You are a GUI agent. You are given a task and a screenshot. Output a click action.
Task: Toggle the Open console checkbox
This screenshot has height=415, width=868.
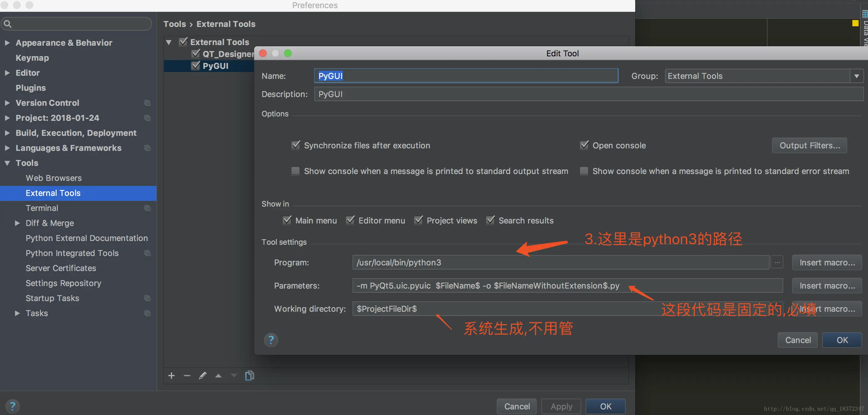point(584,145)
